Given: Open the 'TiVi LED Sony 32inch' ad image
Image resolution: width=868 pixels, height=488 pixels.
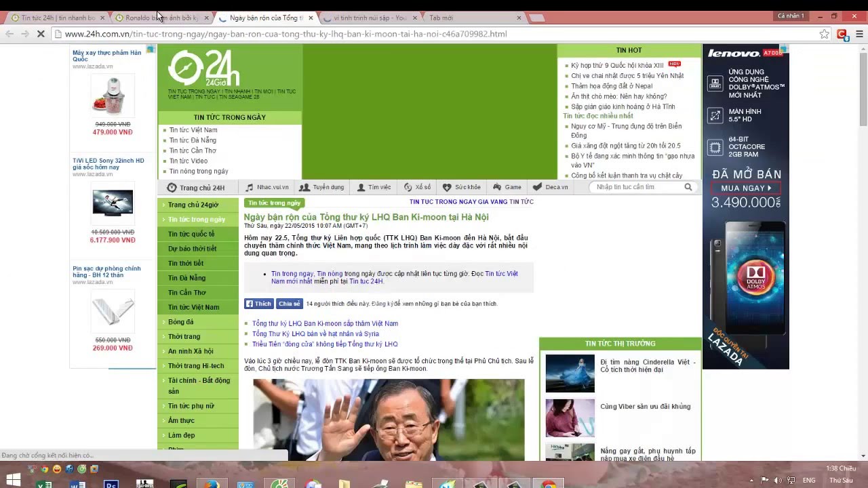Looking at the screenshot, I should tap(113, 203).
